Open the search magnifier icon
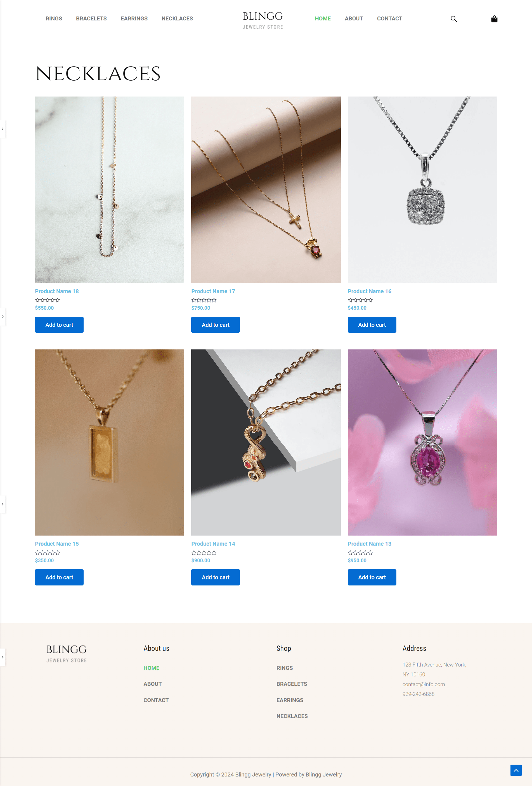 coord(453,19)
